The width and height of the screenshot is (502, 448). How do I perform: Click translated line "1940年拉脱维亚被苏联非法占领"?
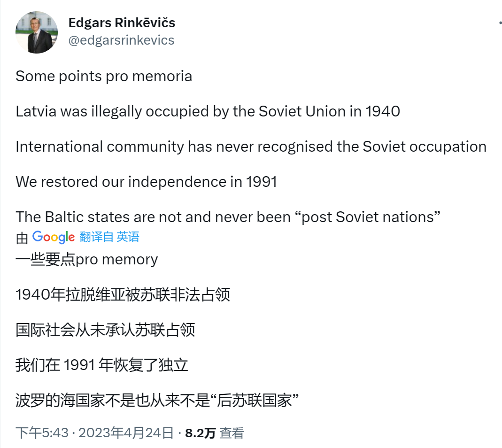tap(123, 295)
